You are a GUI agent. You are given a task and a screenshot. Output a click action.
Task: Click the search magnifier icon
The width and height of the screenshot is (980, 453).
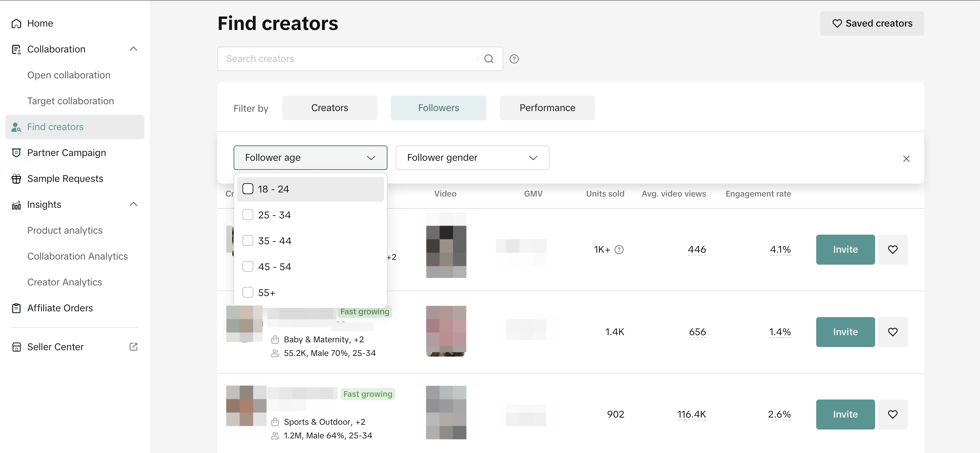489,59
